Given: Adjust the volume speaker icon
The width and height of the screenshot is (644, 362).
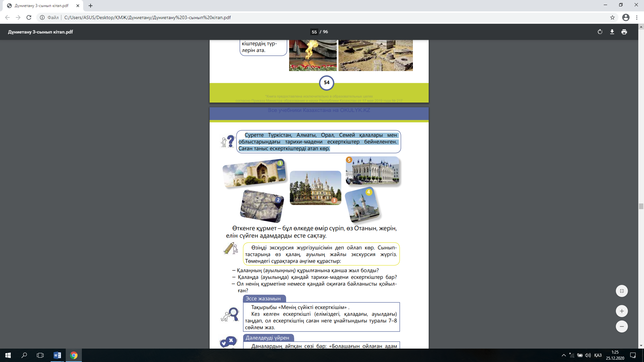Looking at the screenshot, I should pos(588,355).
